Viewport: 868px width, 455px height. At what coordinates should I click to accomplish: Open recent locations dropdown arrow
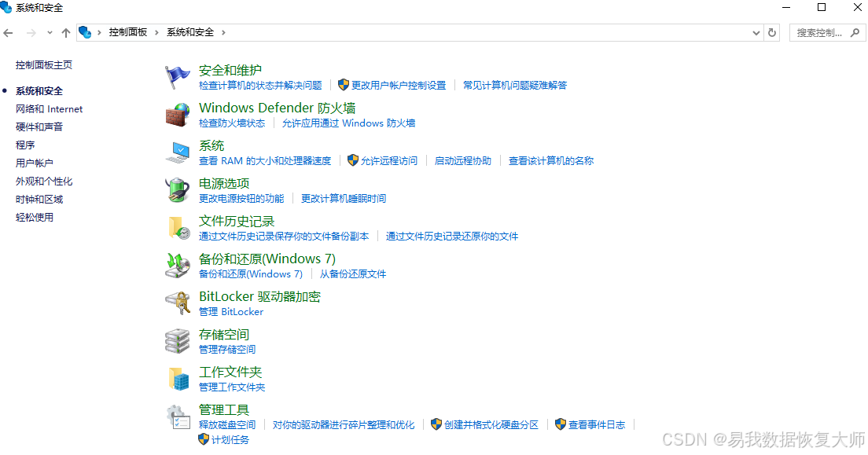pos(50,33)
